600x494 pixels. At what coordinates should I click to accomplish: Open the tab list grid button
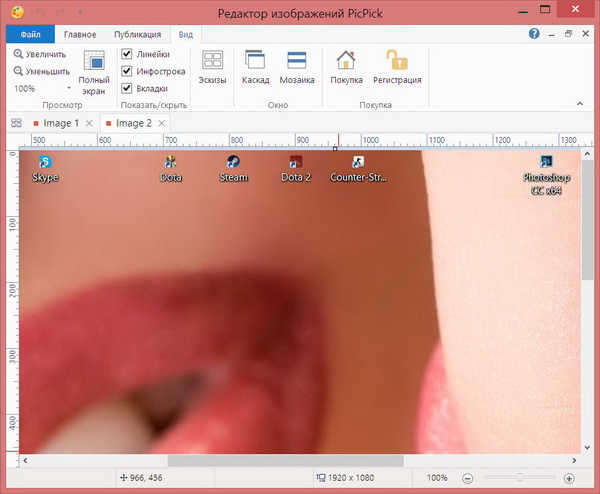tap(16, 123)
